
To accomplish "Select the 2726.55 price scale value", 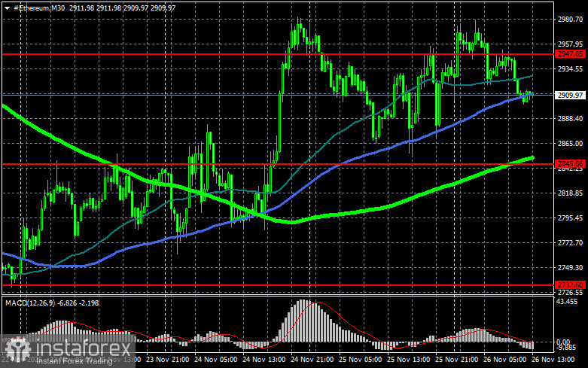I will (x=570, y=292).
